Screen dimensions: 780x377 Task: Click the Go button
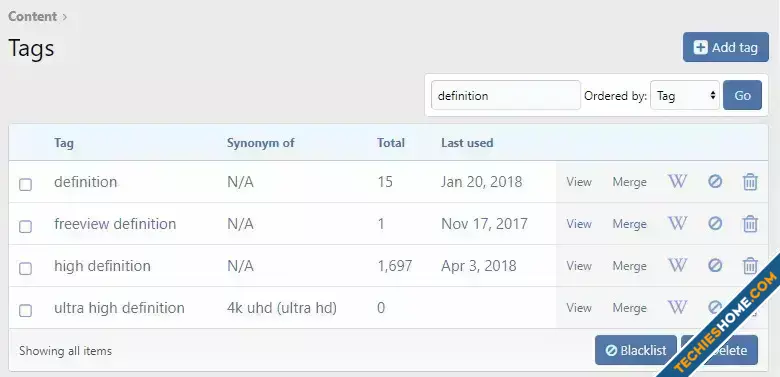pyautogui.click(x=742, y=95)
